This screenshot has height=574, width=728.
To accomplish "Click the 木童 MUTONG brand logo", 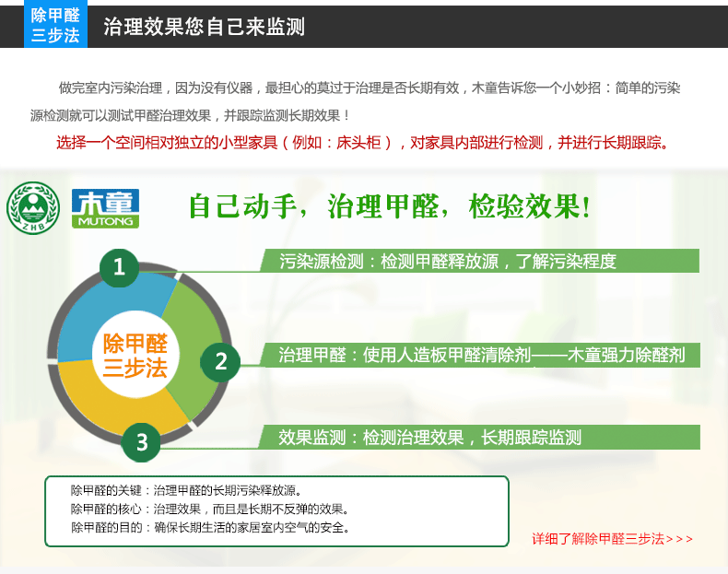I will [x=105, y=208].
